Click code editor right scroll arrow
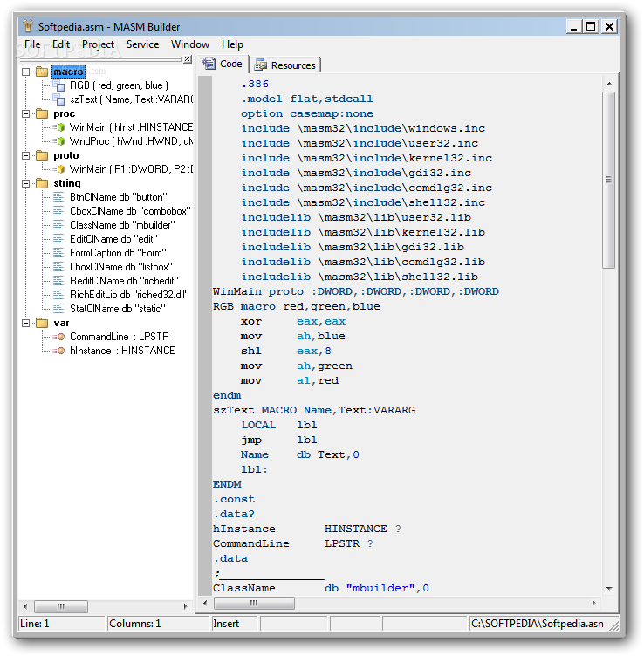This screenshot has width=644, height=656. coord(593,603)
